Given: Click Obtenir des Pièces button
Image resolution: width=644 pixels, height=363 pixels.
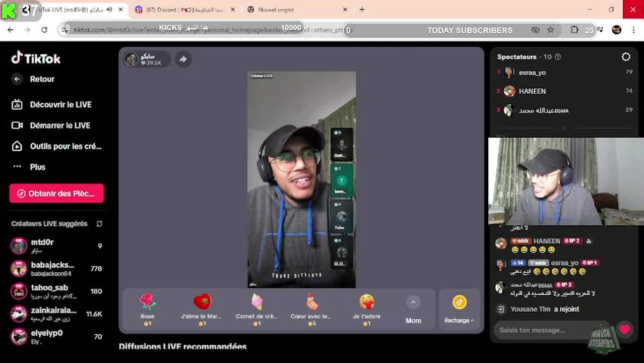Looking at the screenshot, I should (56, 193).
